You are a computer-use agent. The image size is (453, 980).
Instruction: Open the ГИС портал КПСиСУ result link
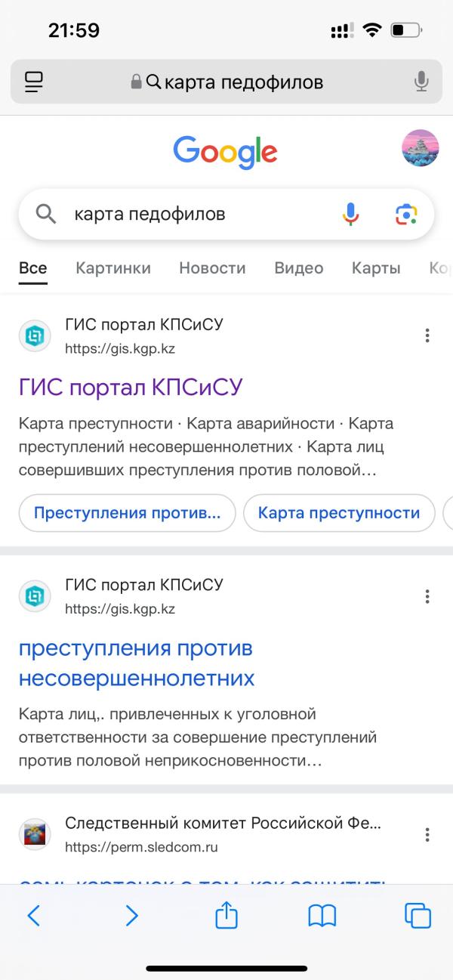coord(130,387)
